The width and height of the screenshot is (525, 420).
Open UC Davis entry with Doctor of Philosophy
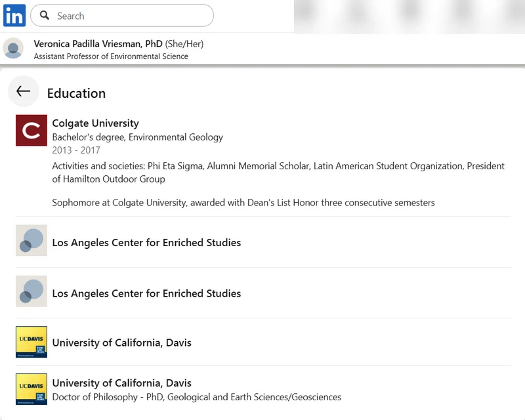[x=122, y=383]
